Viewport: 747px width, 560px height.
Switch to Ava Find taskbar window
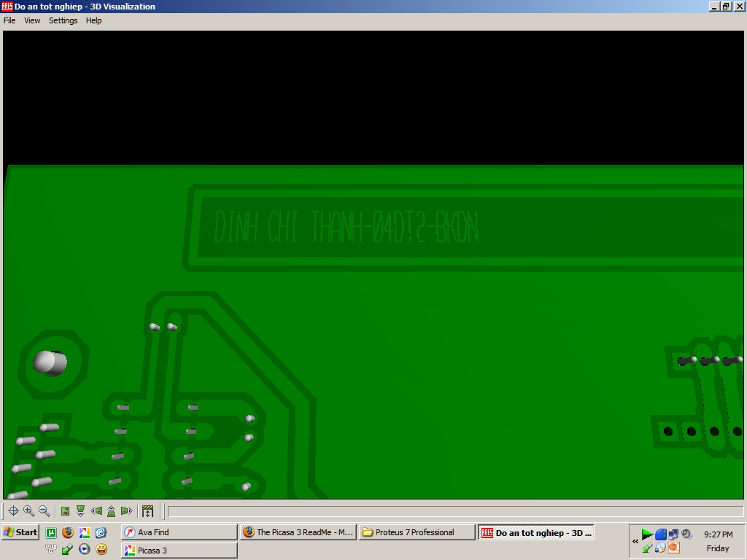(179, 532)
